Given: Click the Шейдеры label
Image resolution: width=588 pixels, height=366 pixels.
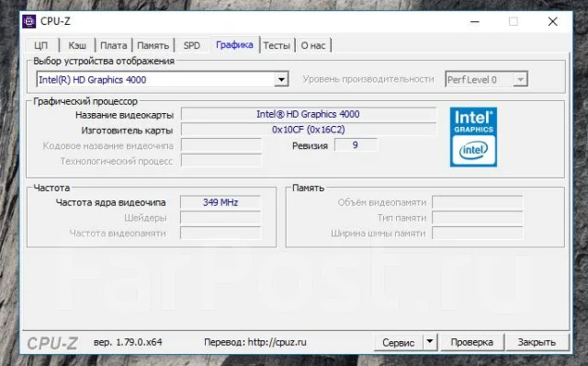Looking at the screenshot, I should tap(145, 218).
